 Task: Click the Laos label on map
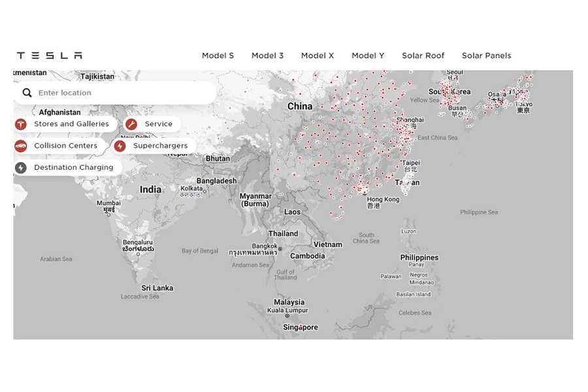(x=292, y=212)
